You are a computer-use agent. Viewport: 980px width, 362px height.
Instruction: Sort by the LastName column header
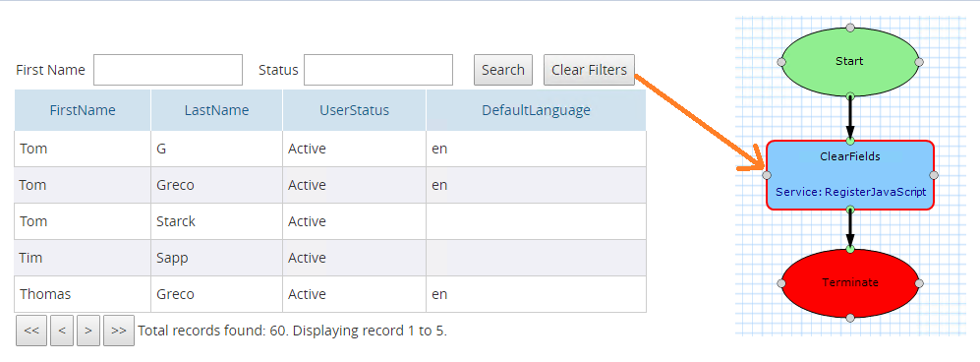(217, 110)
